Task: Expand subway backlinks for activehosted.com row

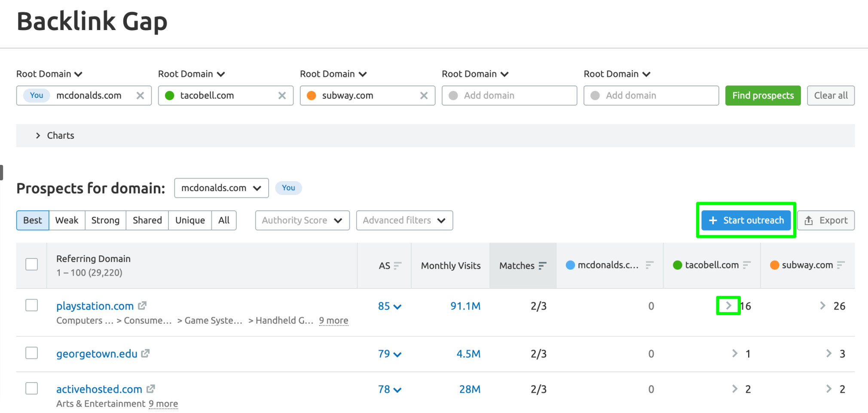Action: pos(829,389)
